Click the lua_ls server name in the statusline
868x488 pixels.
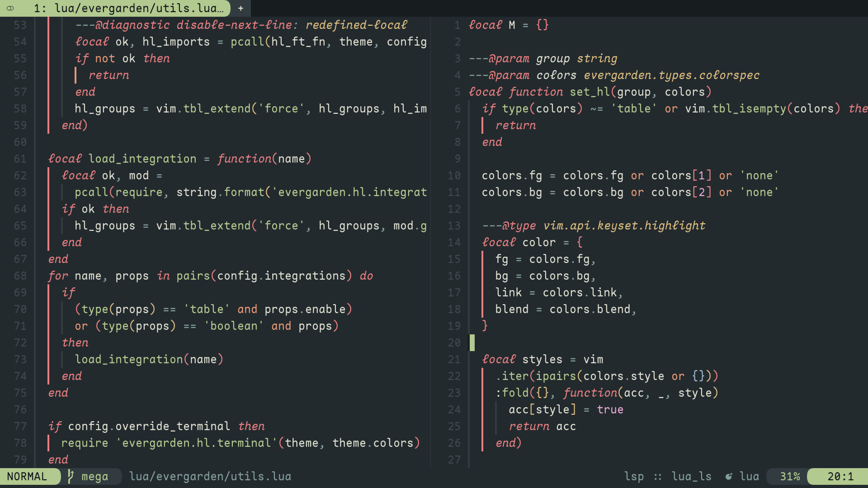(692, 477)
